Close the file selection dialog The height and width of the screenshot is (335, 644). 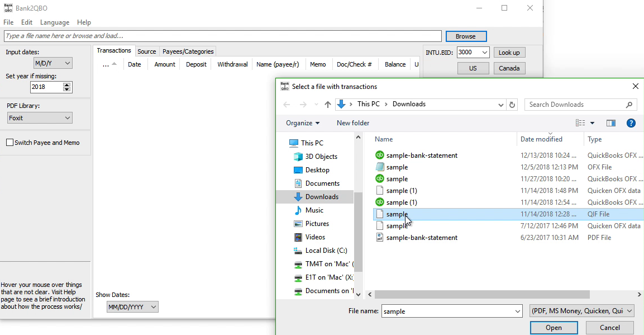tap(636, 86)
